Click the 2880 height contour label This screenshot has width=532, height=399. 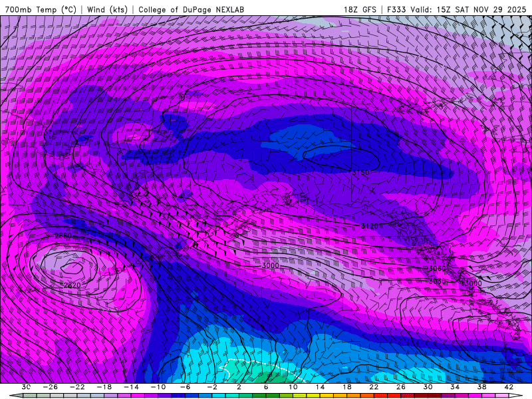[x=63, y=235]
